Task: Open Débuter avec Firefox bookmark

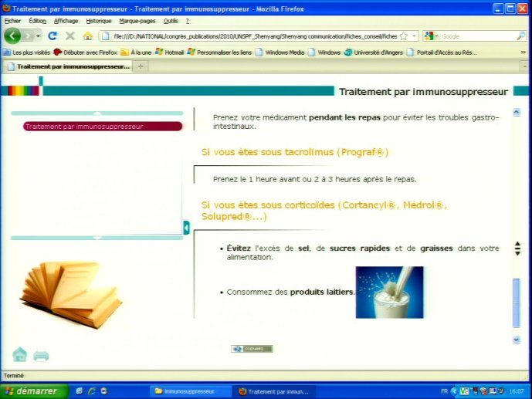Action: click(86, 52)
